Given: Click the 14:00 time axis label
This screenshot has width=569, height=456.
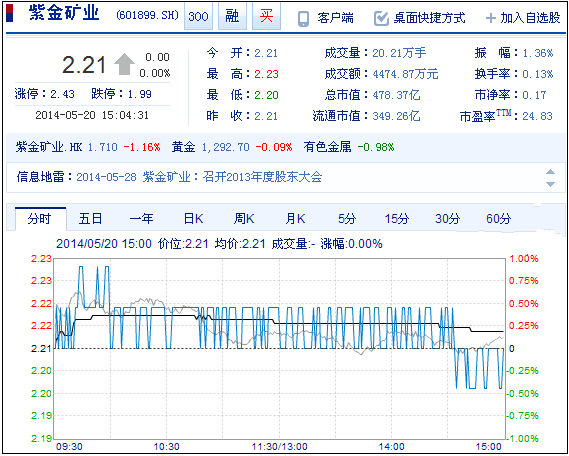Looking at the screenshot, I should point(392,447).
